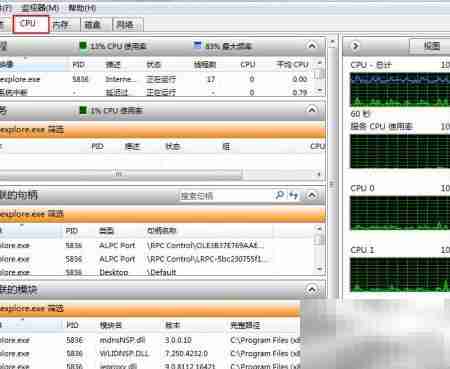
Task: Sort handles by 句柄名称 column header
Action: (x=161, y=231)
